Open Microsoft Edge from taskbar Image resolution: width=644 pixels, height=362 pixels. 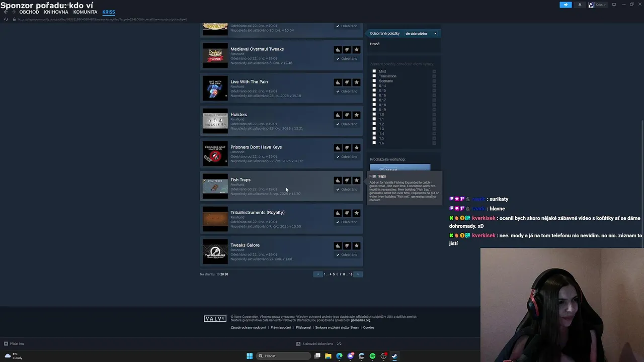[x=339, y=356]
